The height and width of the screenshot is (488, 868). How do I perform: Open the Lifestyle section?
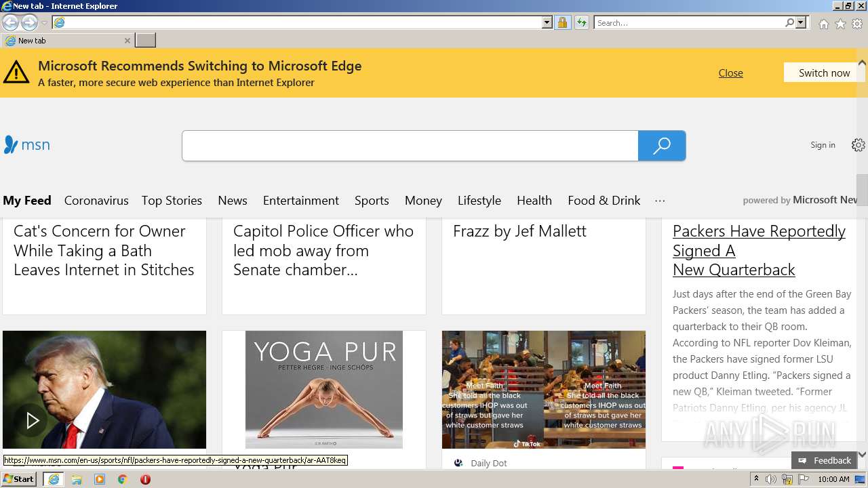(479, 201)
